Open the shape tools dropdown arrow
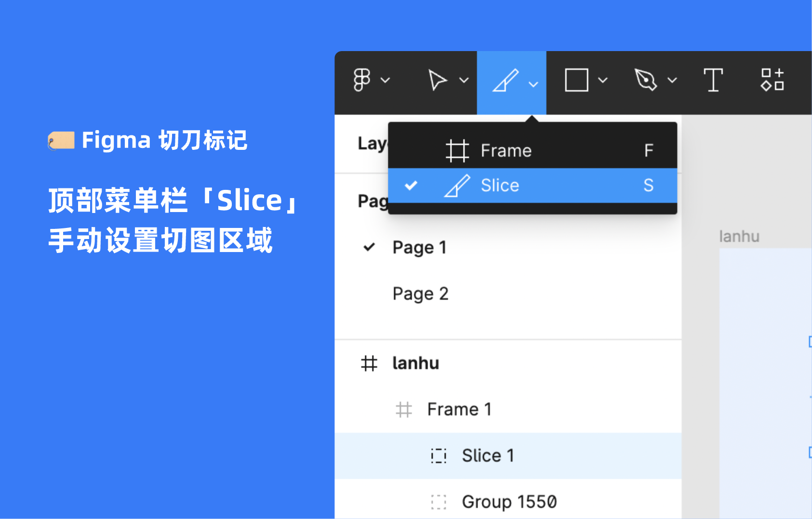This screenshot has width=812, height=519. coord(602,80)
